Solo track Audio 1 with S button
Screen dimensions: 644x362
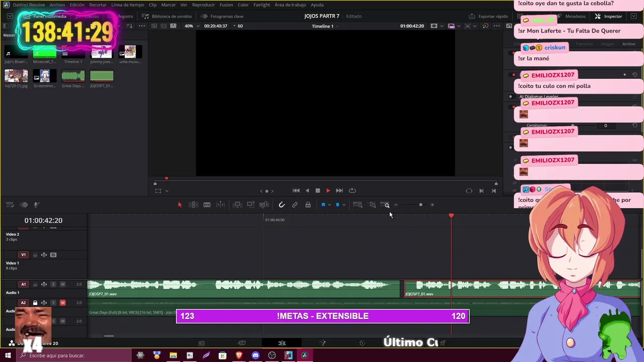(x=53, y=285)
